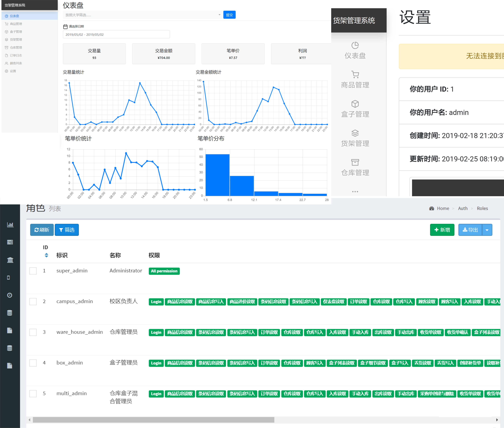Click mobile phone icon in dark sidebar
The image size is (504, 428).
coord(9,278)
